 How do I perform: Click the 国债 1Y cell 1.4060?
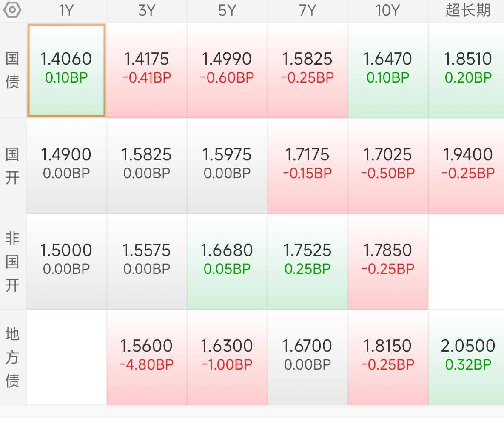tap(66, 71)
